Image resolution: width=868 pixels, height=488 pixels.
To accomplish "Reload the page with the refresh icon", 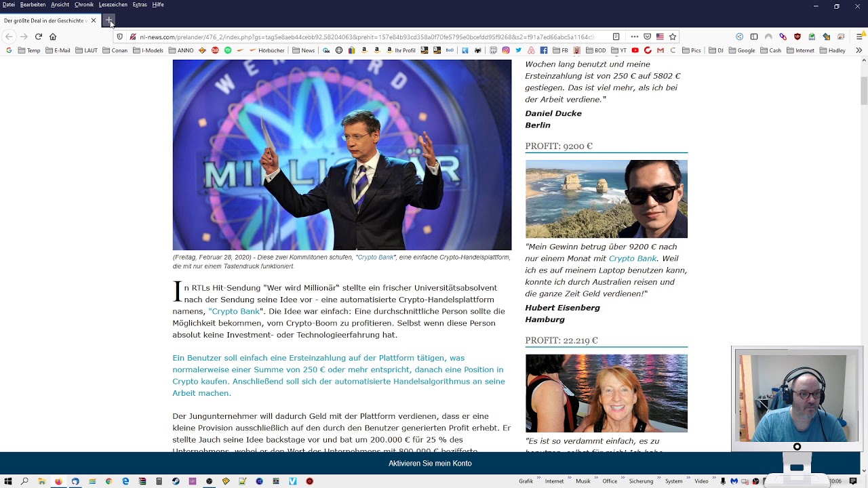I will coord(38,37).
